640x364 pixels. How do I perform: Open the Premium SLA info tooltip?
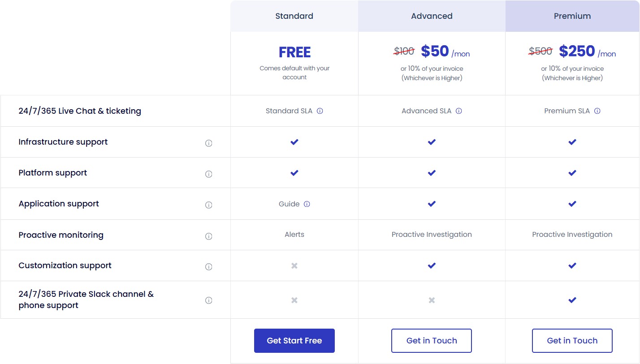(x=597, y=111)
